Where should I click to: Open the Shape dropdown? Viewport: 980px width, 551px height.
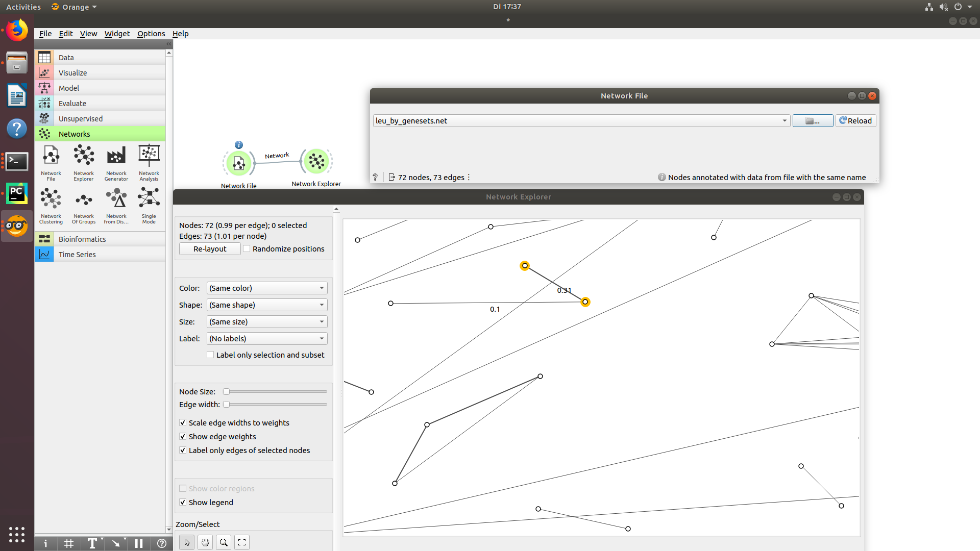click(x=267, y=305)
